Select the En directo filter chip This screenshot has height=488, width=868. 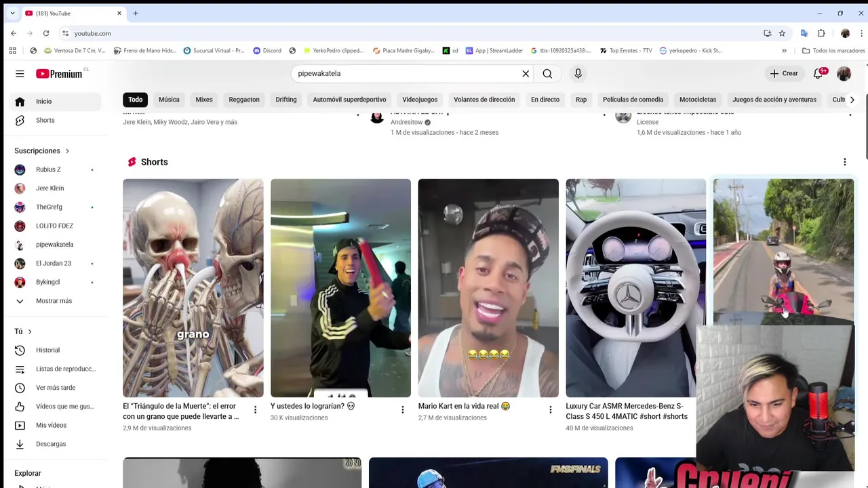545,100
